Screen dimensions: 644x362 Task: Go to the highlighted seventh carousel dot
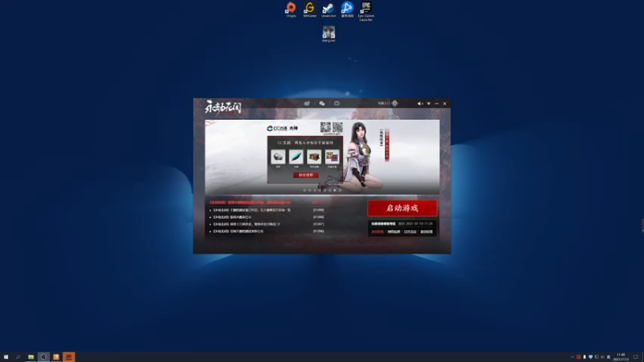pos(335,191)
